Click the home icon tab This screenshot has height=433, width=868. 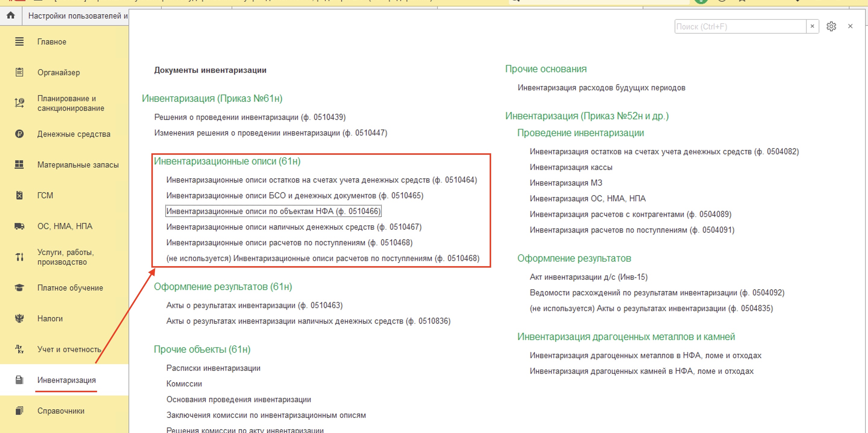click(11, 15)
